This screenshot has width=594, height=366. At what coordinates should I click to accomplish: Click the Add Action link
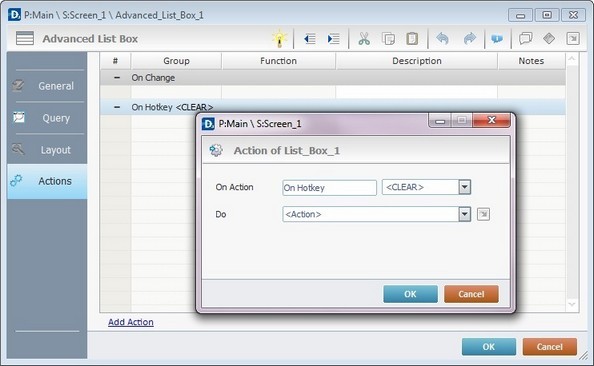click(x=131, y=322)
